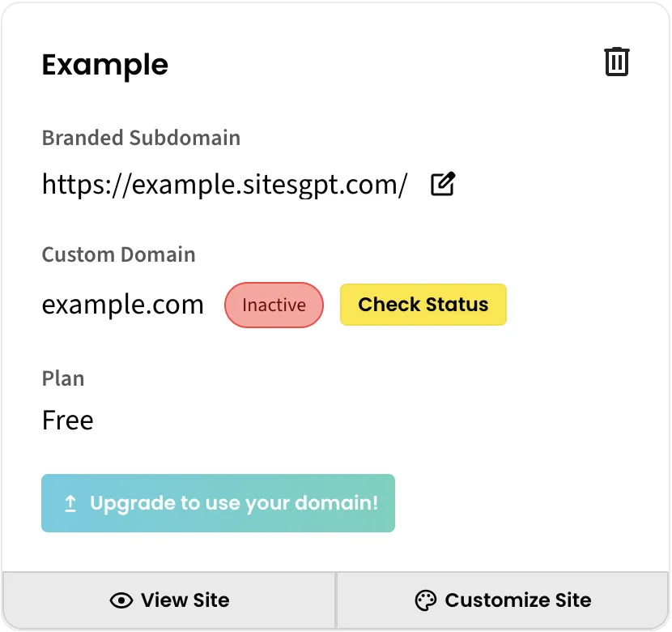Screen dimensions: 672x632
Task: Click the palette icon beside Customize Site
Action: coord(425,600)
